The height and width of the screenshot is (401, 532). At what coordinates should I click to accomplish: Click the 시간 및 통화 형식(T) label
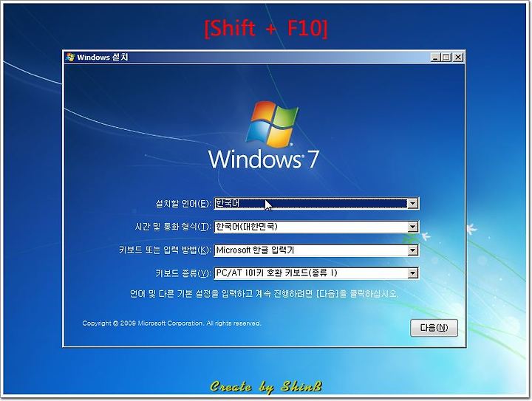point(174,227)
